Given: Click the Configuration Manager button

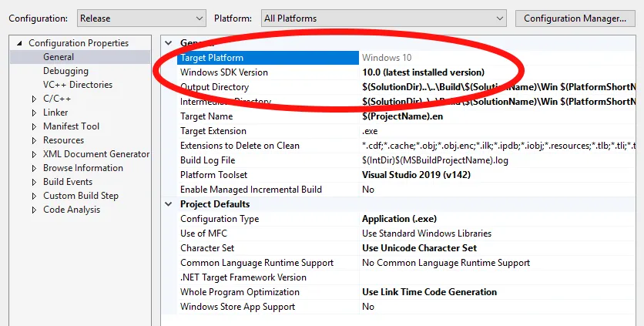Looking at the screenshot, I should pos(575,18).
